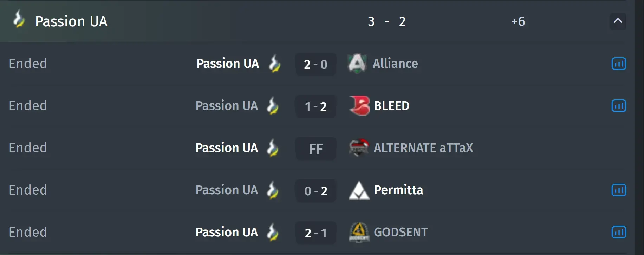
Task: Open the Permitta team link
Action: (x=398, y=190)
